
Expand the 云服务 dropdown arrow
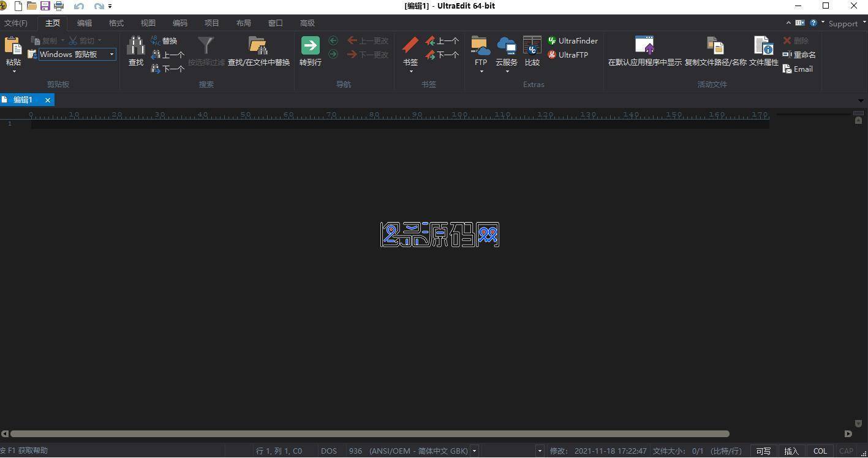click(507, 71)
